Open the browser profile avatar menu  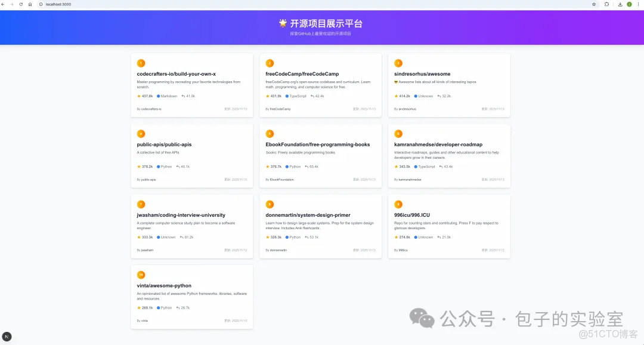pos(628,4)
